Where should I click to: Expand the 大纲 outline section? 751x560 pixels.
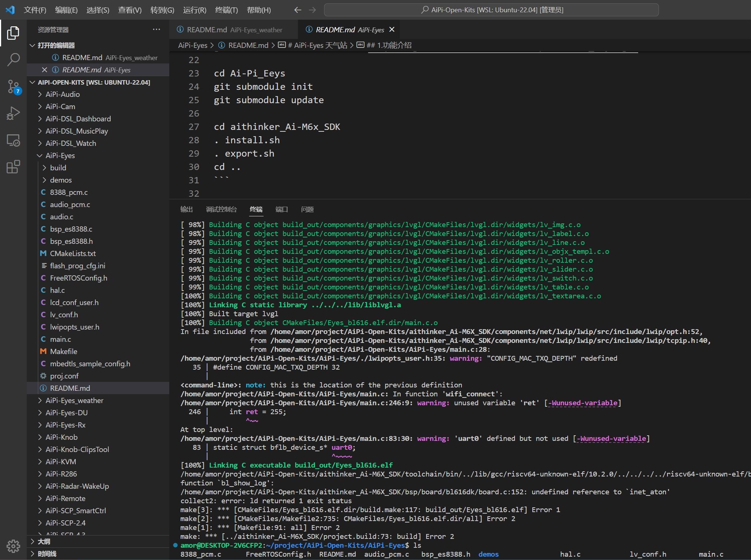98,541
